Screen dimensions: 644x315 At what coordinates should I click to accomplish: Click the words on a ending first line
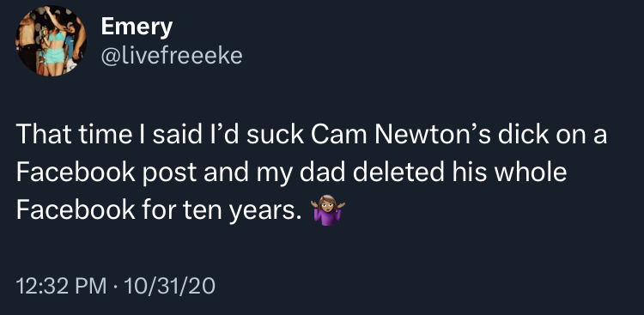(579, 135)
